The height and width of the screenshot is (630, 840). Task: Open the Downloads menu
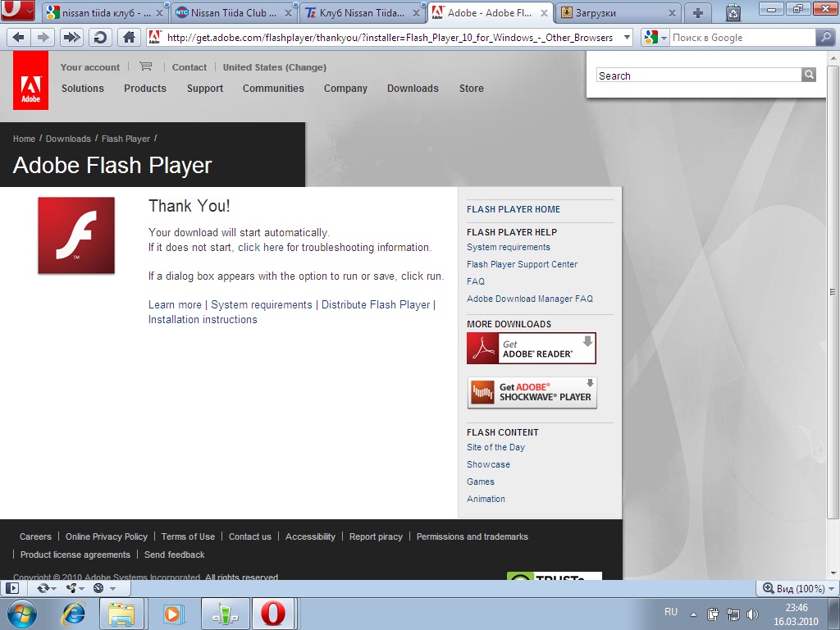coord(413,89)
